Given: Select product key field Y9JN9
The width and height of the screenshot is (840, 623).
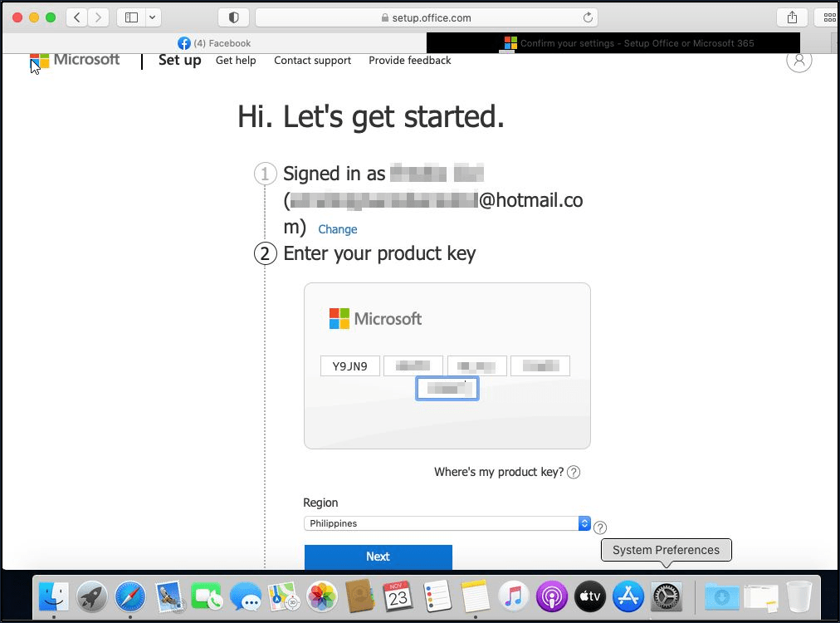Looking at the screenshot, I should click(349, 366).
